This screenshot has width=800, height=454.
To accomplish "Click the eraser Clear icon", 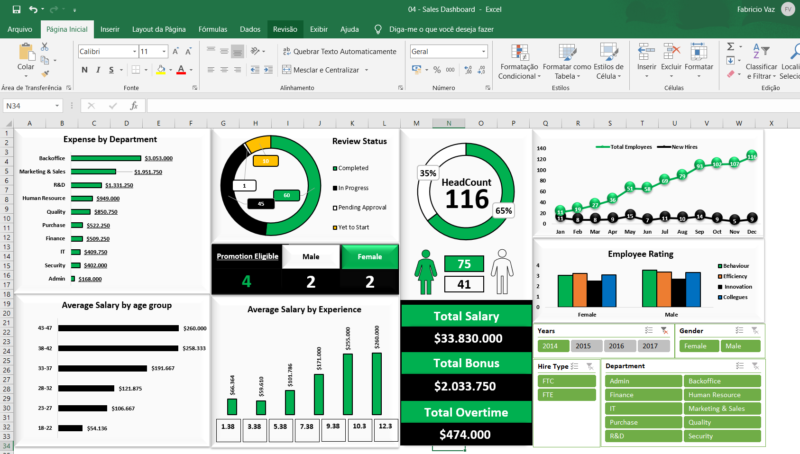I will (731, 74).
